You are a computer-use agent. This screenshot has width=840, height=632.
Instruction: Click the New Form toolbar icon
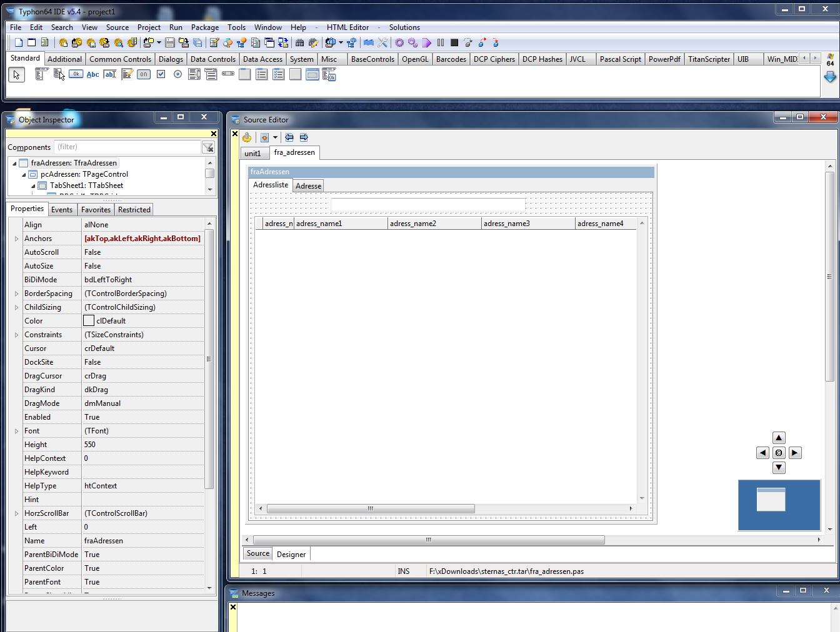coord(32,42)
